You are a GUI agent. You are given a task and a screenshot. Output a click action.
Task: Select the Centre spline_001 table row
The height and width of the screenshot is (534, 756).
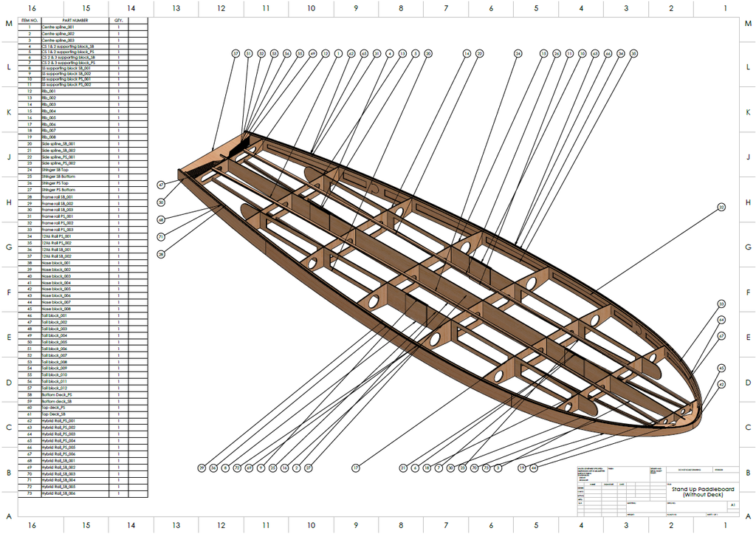pos(58,27)
